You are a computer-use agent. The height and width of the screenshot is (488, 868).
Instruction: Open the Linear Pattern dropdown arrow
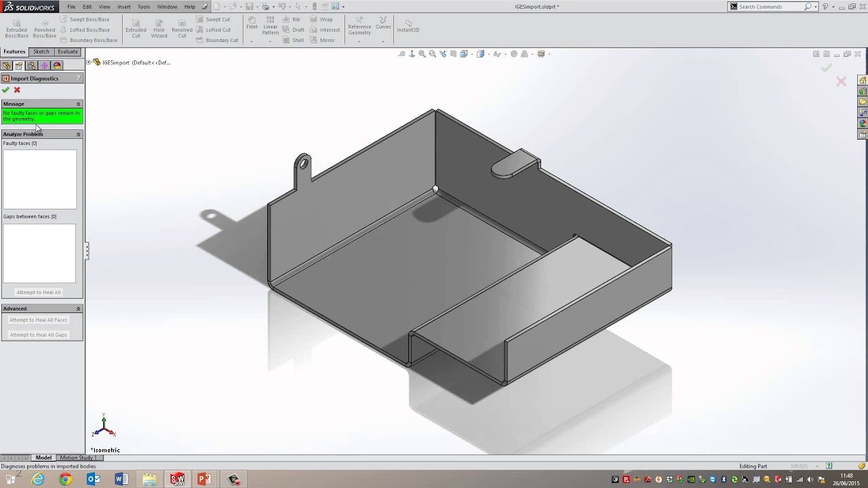pos(271,41)
